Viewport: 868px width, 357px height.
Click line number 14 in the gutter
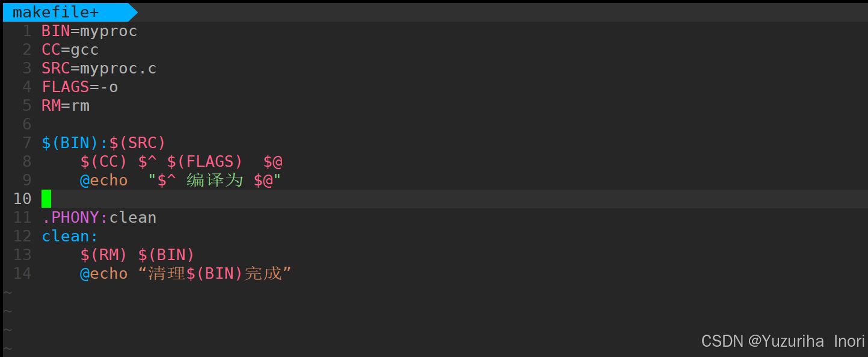pyautogui.click(x=22, y=273)
